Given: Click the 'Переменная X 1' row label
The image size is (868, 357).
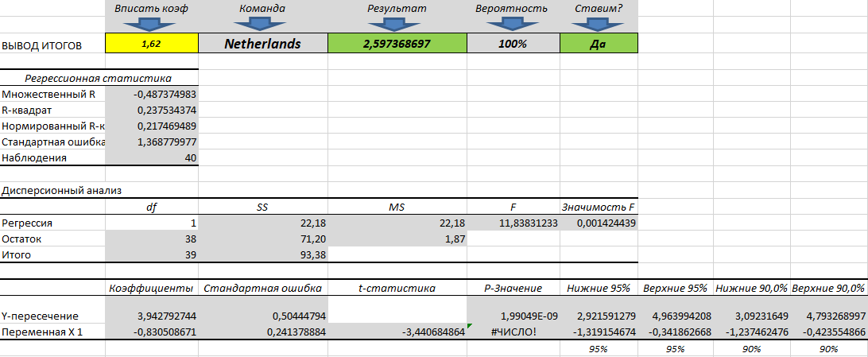Looking at the screenshot, I should [41, 332].
